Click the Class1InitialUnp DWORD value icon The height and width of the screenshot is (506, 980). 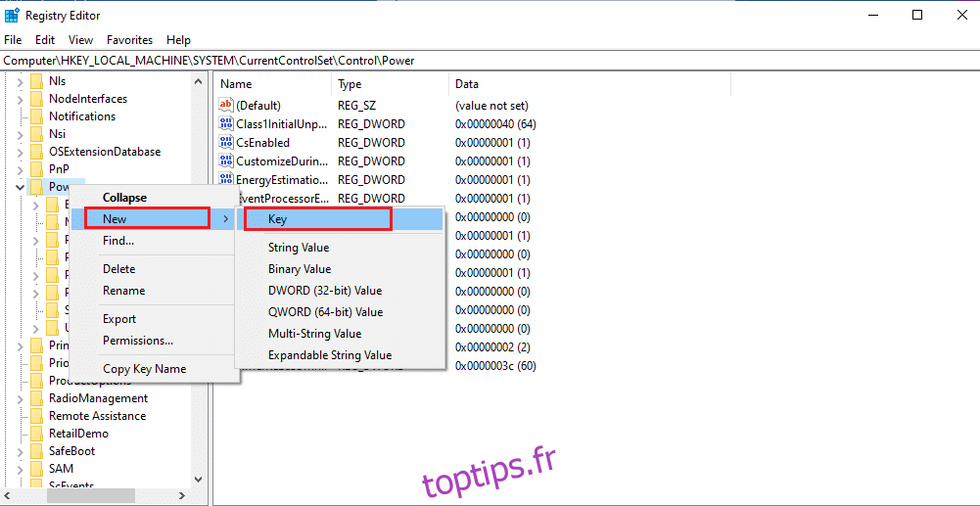[226, 124]
